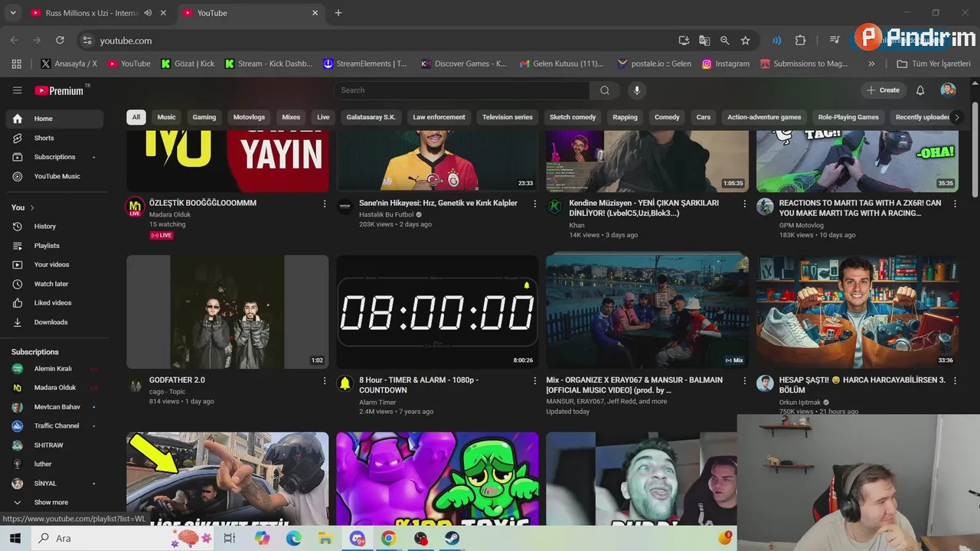The width and height of the screenshot is (980, 551).
Task: Open the Instagram bookmark
Action: click(726, 64)
